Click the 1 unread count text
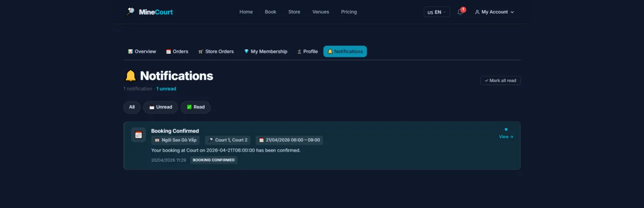Image resolution: width=644 pixels, height=208 pixels. pos(166,89)
